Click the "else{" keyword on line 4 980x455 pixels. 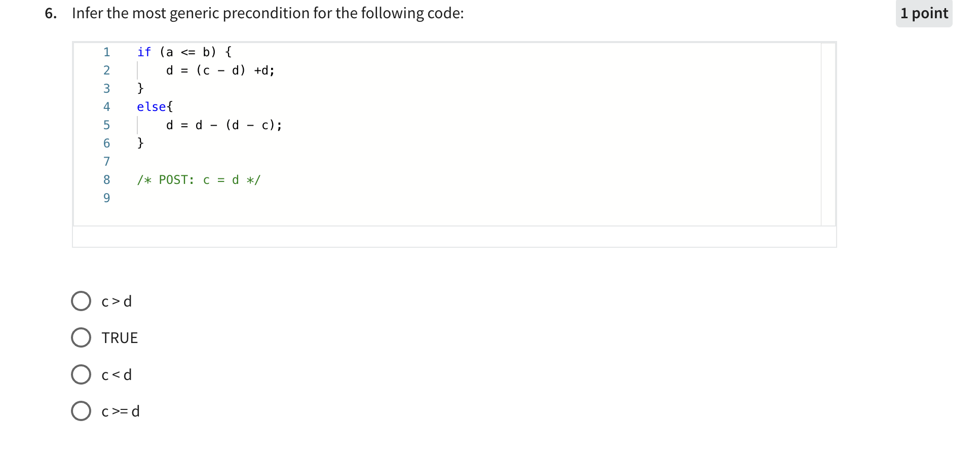tap(154, 106)
